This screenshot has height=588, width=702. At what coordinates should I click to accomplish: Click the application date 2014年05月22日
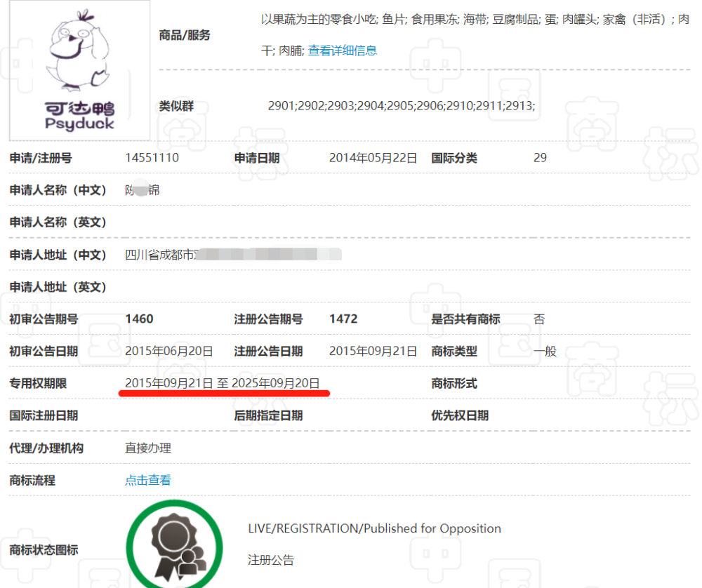click(x=373, y=158)
